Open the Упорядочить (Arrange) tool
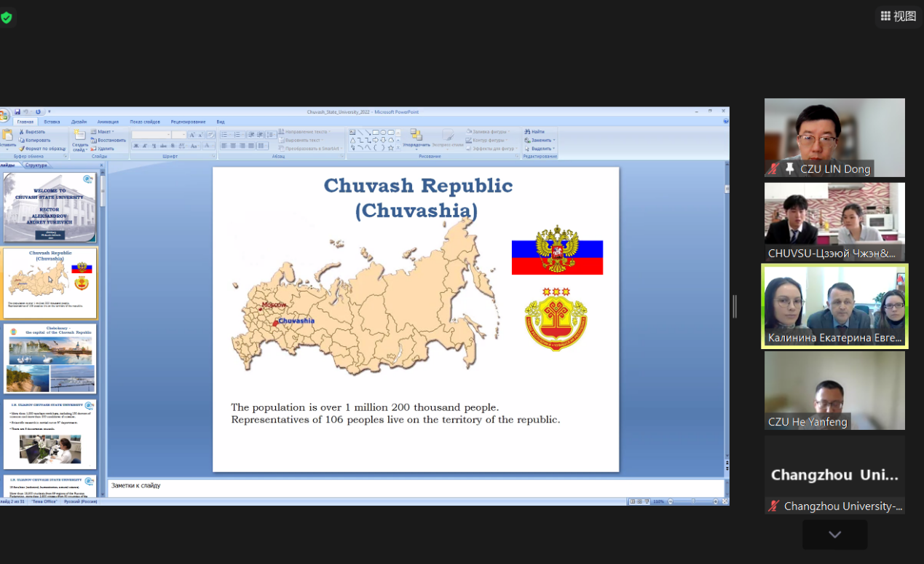The height and width of the screenshot is (564, 924). click(416, 138)
